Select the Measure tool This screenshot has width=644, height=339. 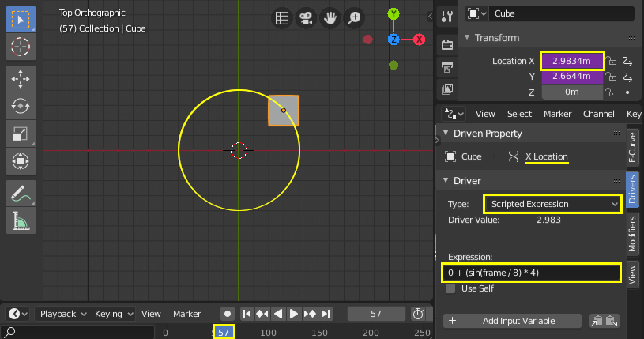pyautogui.click(x=21, y=220)
